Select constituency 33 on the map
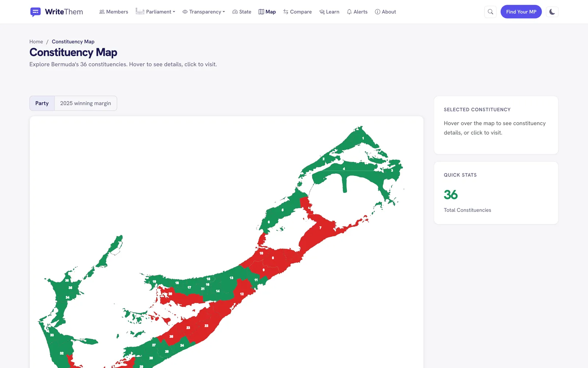Image resolution: width=588 pixels, height=368 pixels. click(52, 335)
